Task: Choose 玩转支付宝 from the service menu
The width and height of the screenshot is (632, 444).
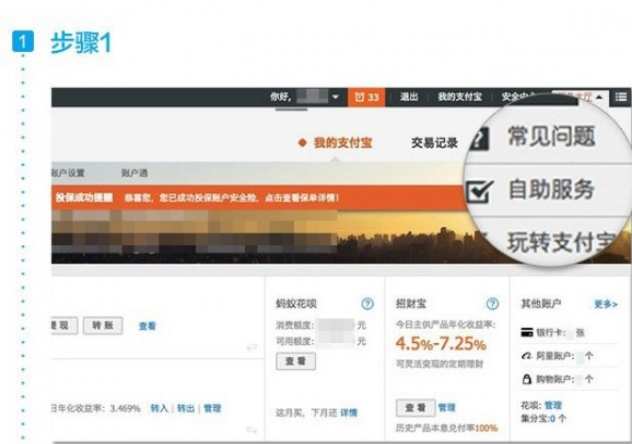Action: pyautogui.click(x=562, y=242)
